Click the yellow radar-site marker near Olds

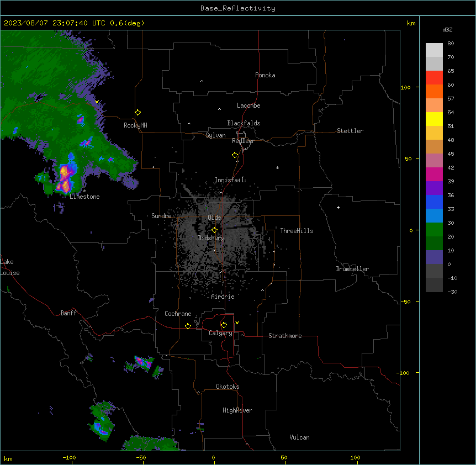coord(214,230)
